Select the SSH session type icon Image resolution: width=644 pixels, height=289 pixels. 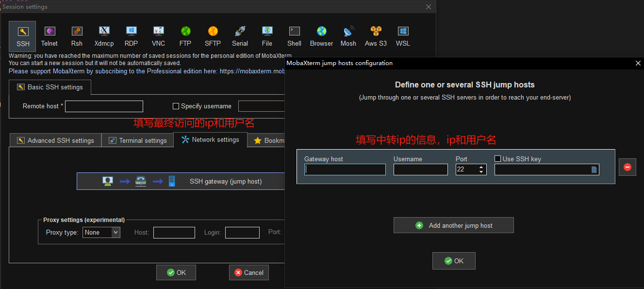point(22,36)
